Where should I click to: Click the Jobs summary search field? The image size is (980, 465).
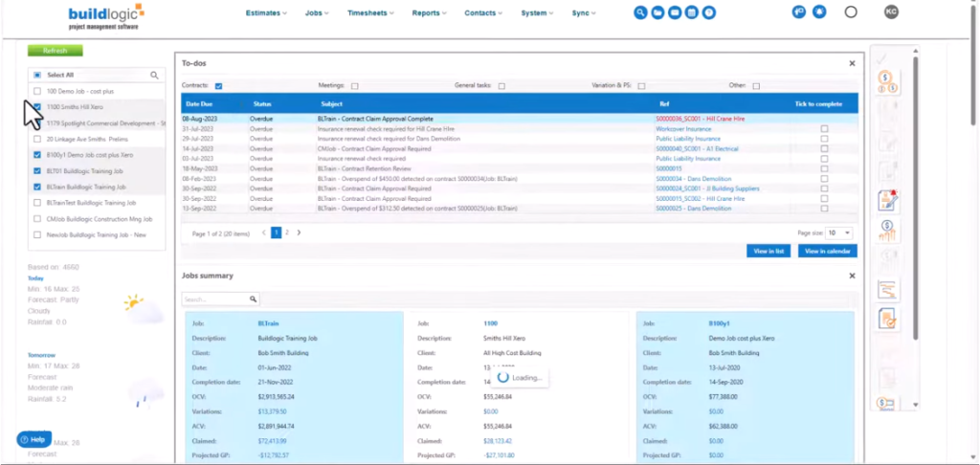[216, 299]
